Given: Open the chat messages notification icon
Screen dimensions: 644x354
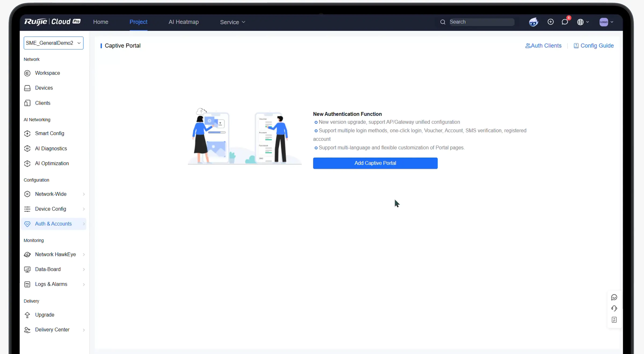Looking at the screenshot, I should coord(565,22).
